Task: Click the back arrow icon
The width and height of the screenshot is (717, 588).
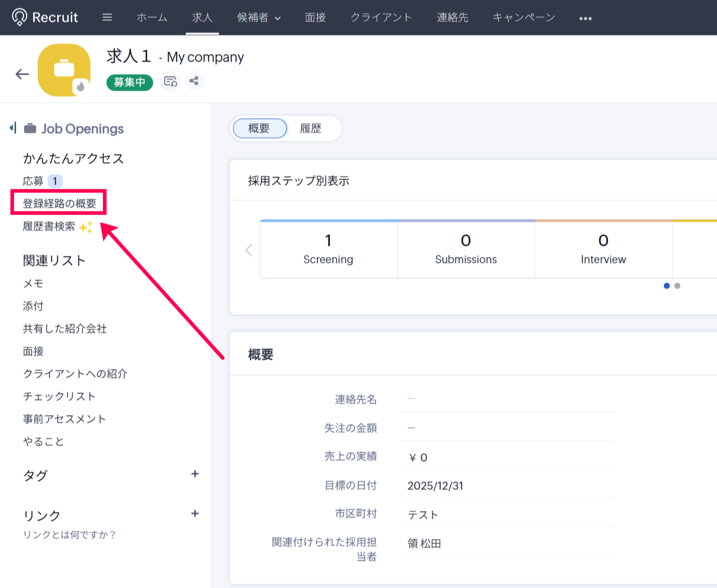Action: (22, 74)
